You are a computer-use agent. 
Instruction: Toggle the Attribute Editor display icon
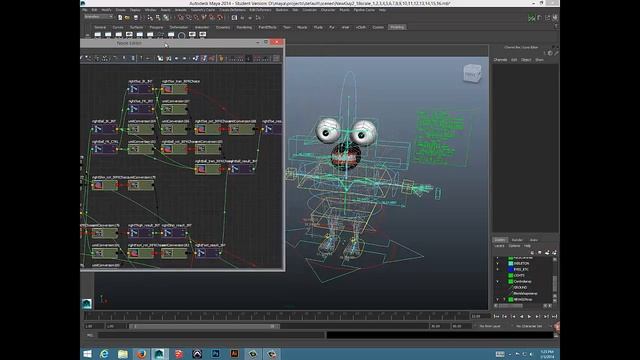point(540,18)
